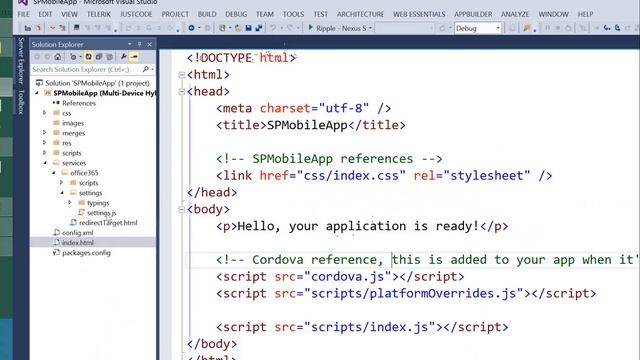Click the Step Over debug icon
Screen dimensions: 640x360
click(x=618, y=28)
